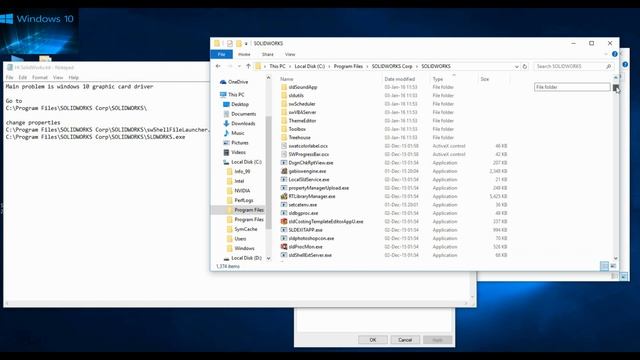Expand the Explorer ribbon chevron
Image resolution: width=640 pixels, height=360 pixels.
tap(606, 54)
